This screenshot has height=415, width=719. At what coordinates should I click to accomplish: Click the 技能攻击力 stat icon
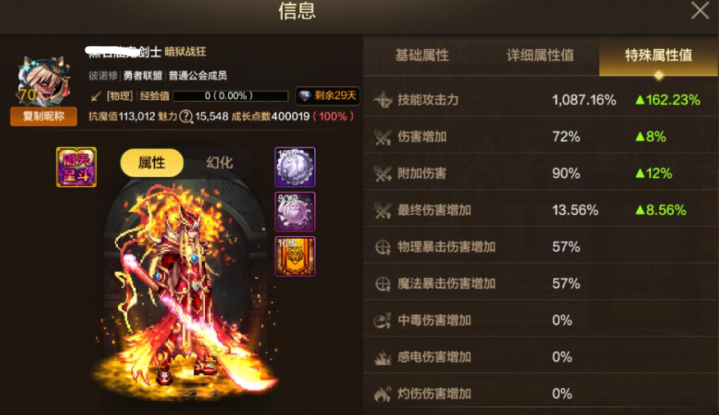[382, 100]
